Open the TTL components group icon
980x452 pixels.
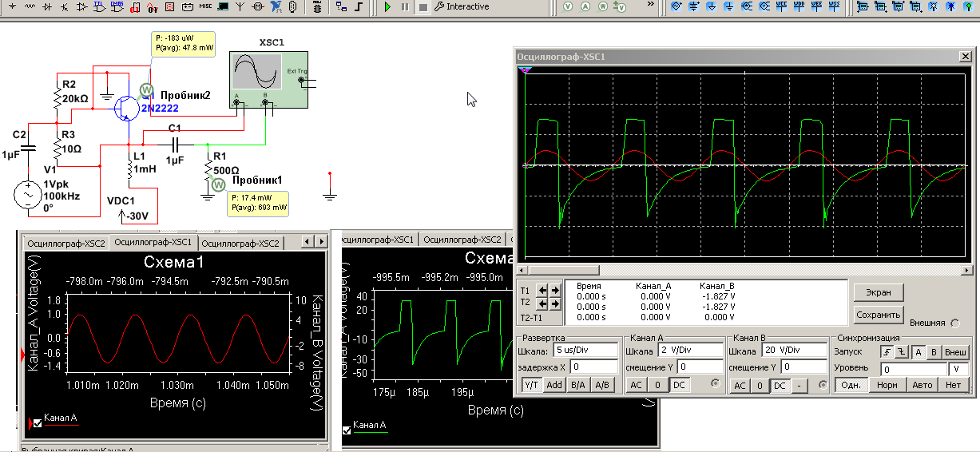click(98, 6)
